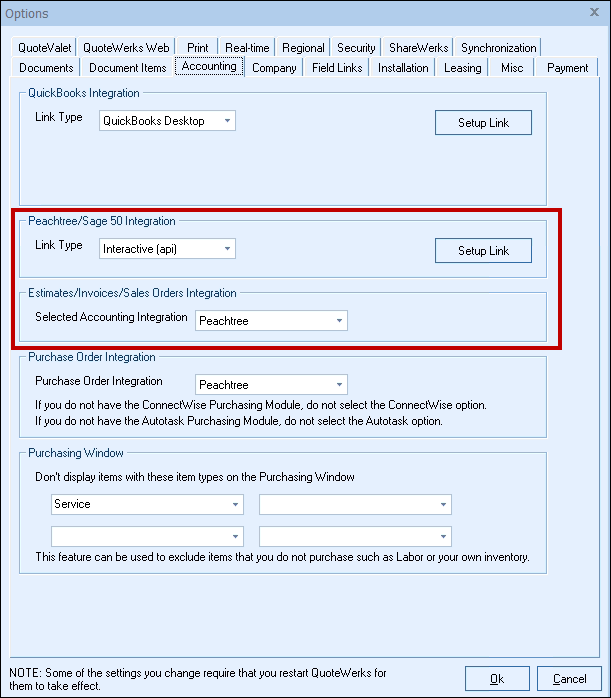Click QuickBooks Integration Setup Link button
Image resolution: width=611 pixels, height=698 pixels.
pos(483,122)
